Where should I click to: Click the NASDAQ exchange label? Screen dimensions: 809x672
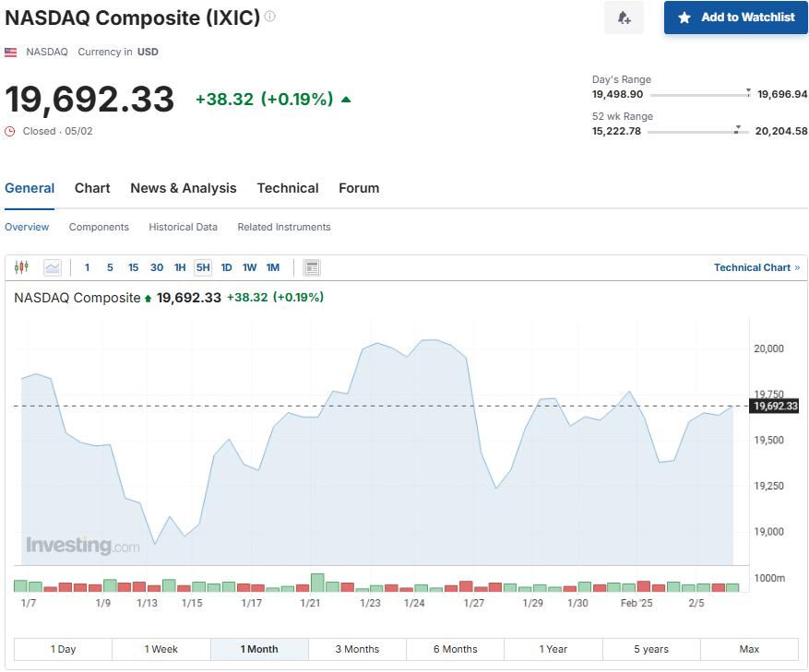coord(47,53)
